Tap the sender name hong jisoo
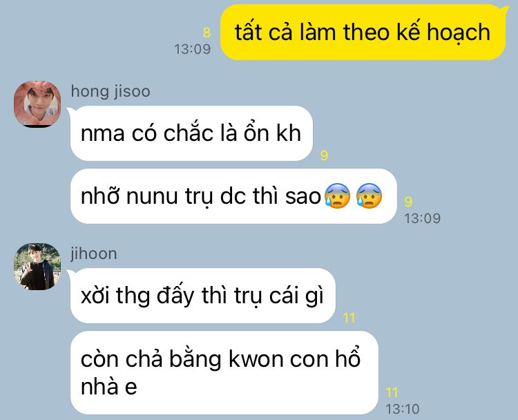518x420 pixels. point(111,92)
